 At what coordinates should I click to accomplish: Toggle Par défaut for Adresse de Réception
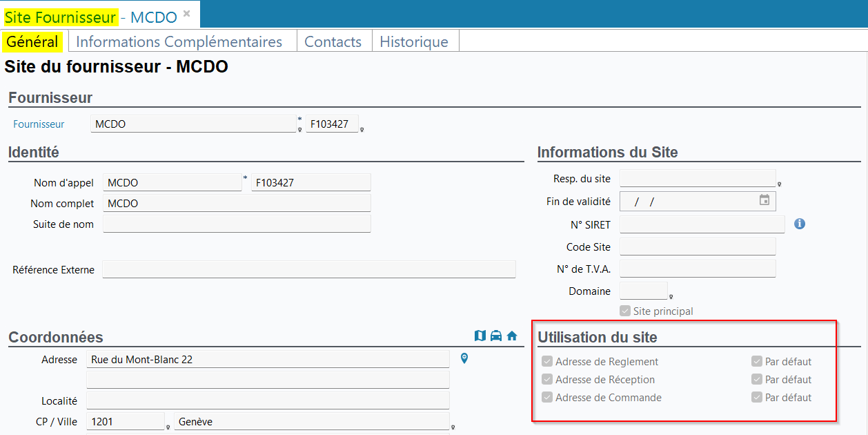pos(757,379)
